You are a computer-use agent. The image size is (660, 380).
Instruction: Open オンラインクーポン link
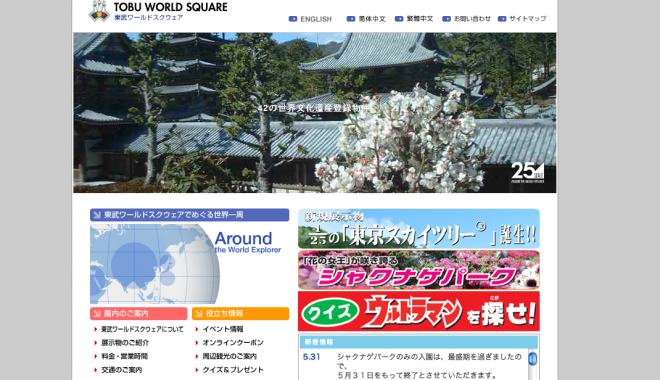coord(233,343)
